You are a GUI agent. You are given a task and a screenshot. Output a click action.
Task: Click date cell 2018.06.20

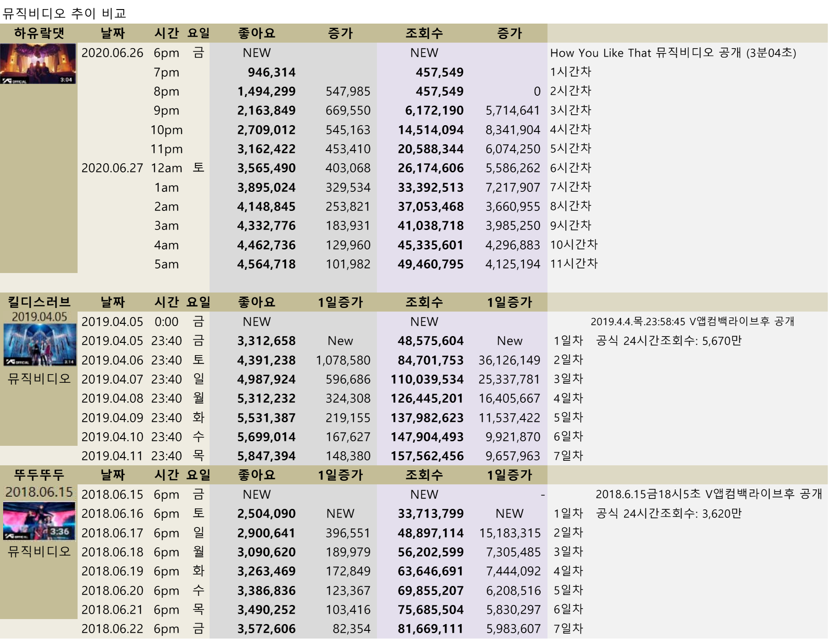tap(112, 590)
